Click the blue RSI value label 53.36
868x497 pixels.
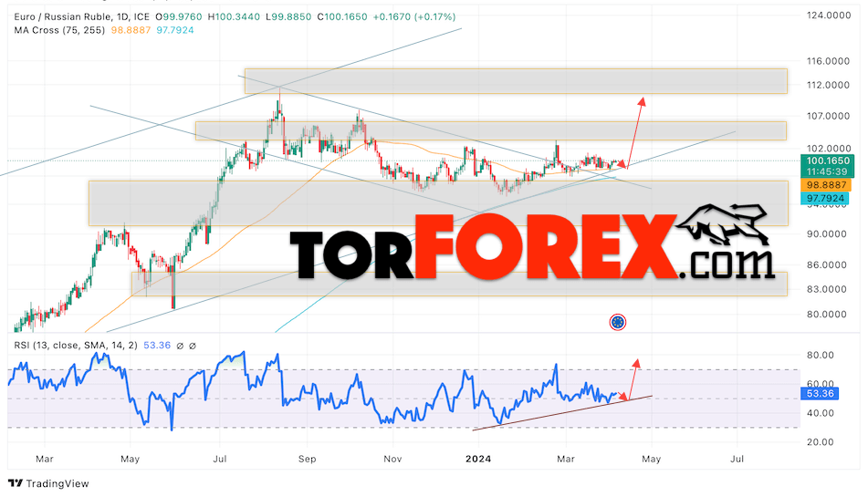click(x=817, y=393)
